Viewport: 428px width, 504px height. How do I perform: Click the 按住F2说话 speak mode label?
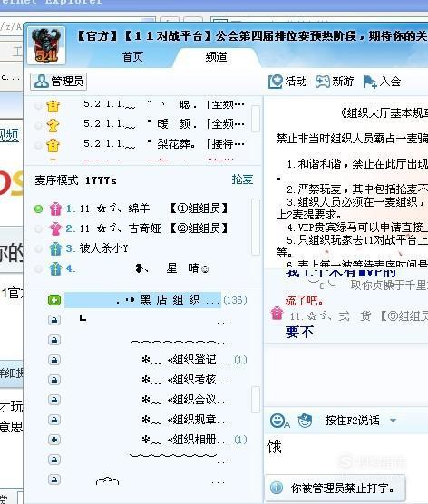(353, 421)
